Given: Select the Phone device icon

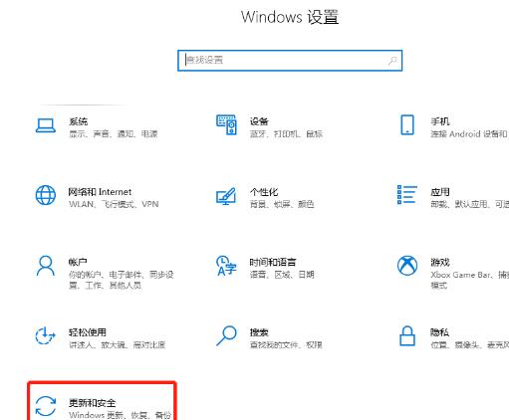Looking at the screenshot, I should tap(407, 125).
